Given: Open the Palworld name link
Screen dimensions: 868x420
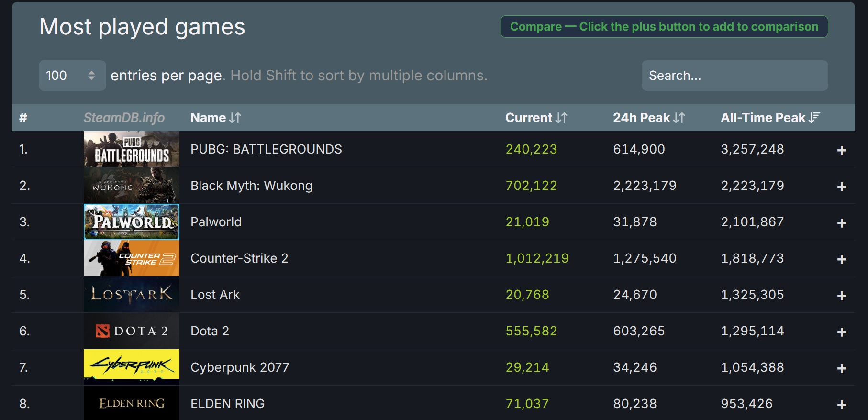Looking at the screenshot, I should tap(216, 222).
